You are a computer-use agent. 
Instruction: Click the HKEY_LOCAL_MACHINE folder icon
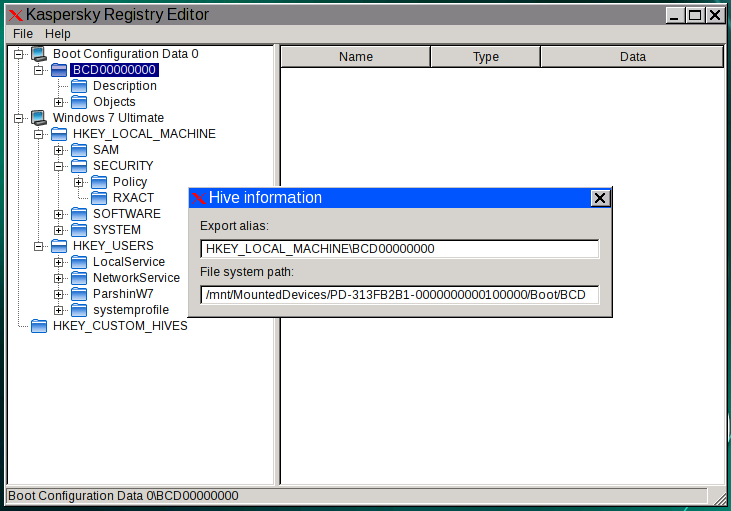pyautogui.click(x=59, y=134)
